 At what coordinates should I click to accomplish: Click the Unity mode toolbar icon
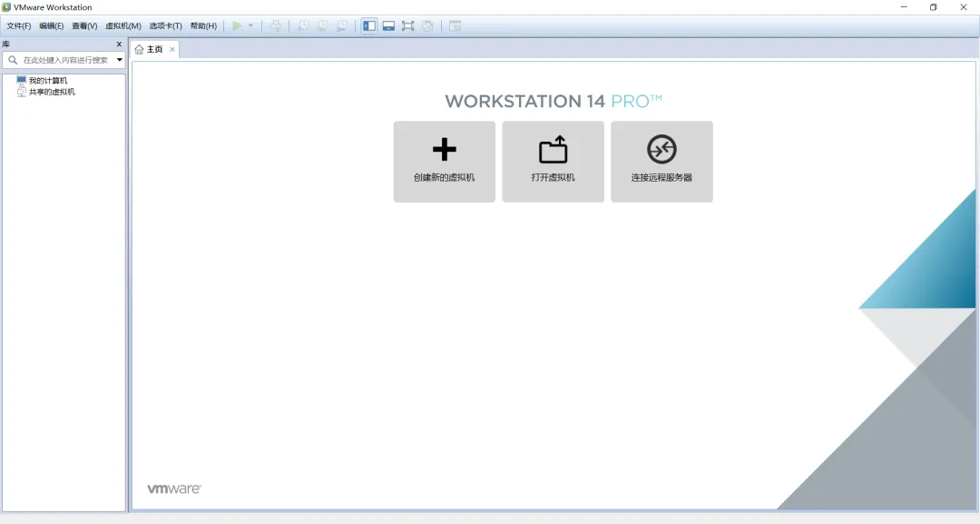pos(427,25)
